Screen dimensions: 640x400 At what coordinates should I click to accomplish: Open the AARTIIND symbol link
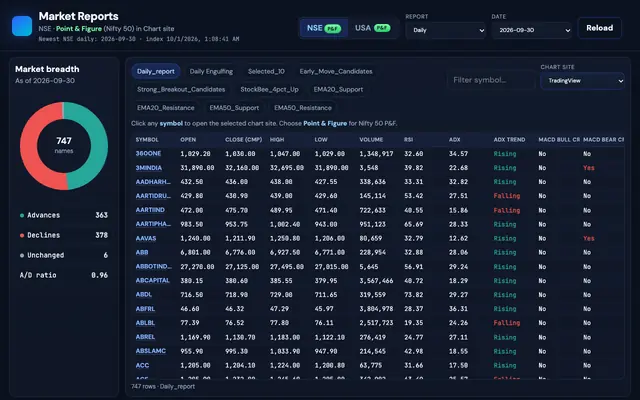[150, 210]
